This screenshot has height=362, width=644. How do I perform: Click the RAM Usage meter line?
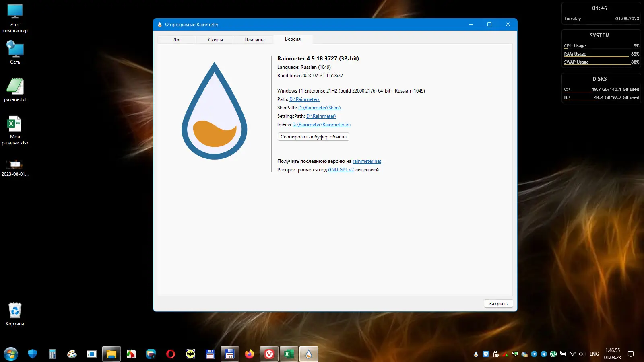click(601, 54)
